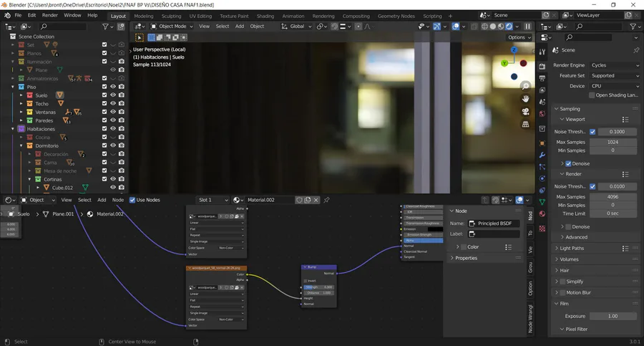Click the Bump node Strength slider

[318, 287]
